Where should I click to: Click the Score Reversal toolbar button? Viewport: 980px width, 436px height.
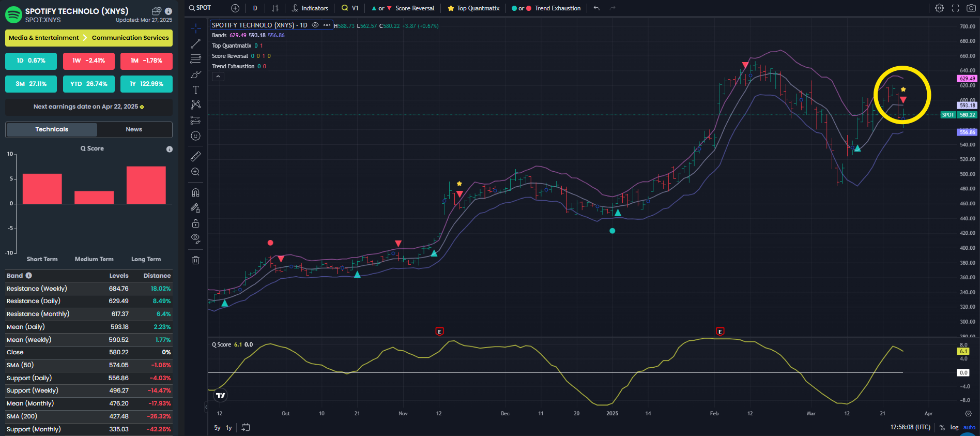(403, 8)
